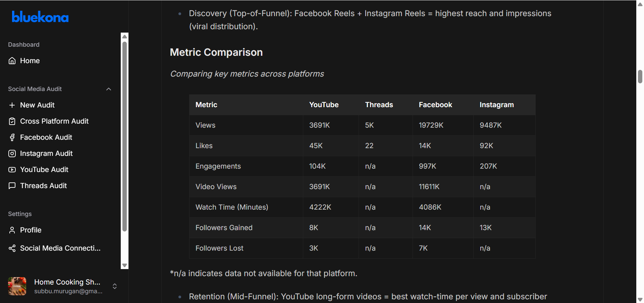This screenshot has width=644, height=303.
Task: Select the Threads chat bubble icon
Action: [x=12, y=186]
